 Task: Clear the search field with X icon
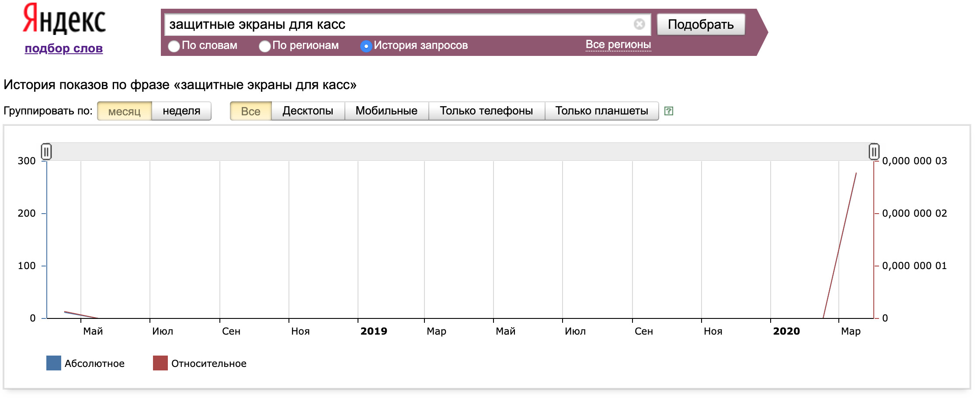pos(639,24)
